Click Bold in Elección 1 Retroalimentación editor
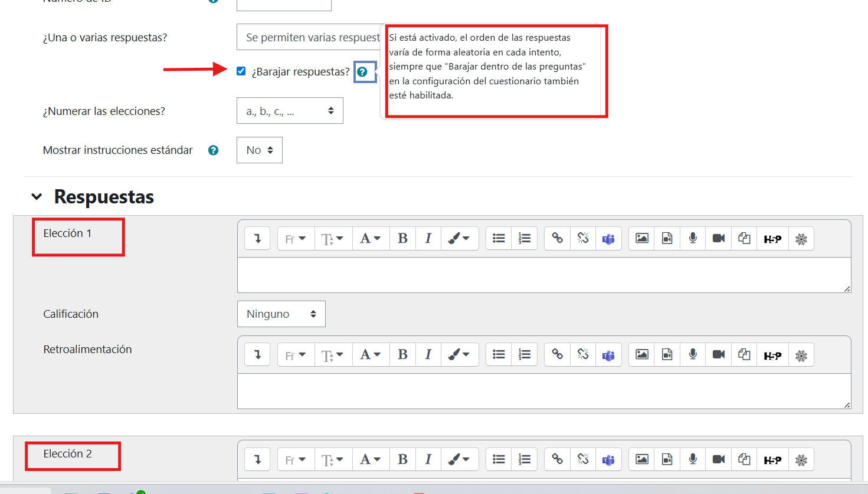 point(402,354)
